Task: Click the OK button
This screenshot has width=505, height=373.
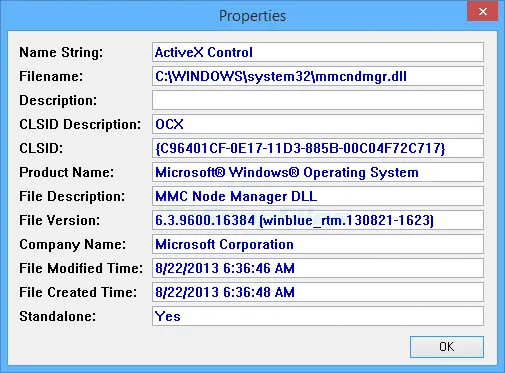Action: coord(447,347)
